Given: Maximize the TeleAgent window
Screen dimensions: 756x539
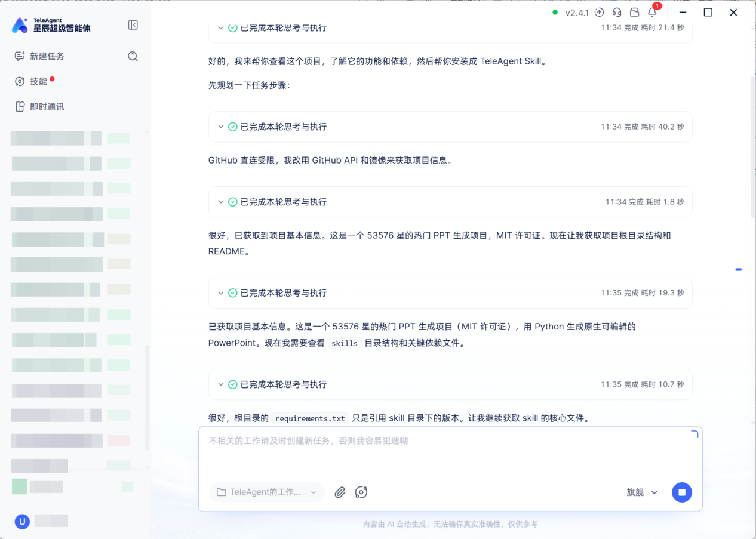Looking at the screenshot, I should (708, 13).
